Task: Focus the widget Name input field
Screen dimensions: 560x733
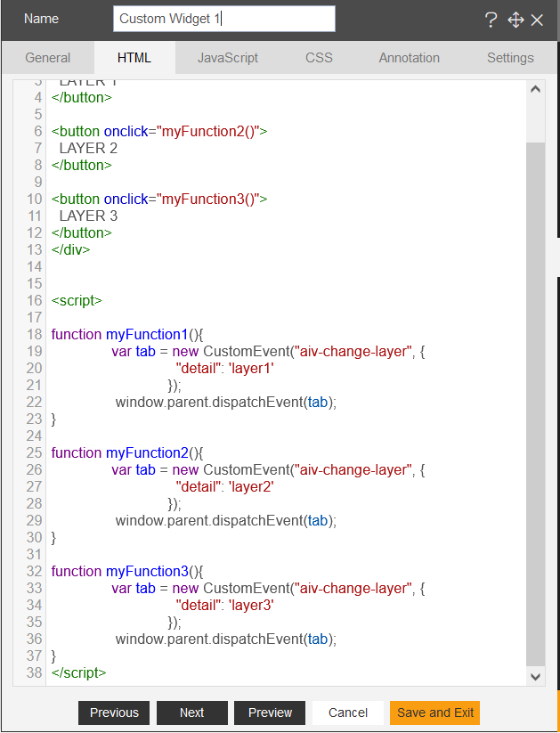Action: tap(223, 19)
